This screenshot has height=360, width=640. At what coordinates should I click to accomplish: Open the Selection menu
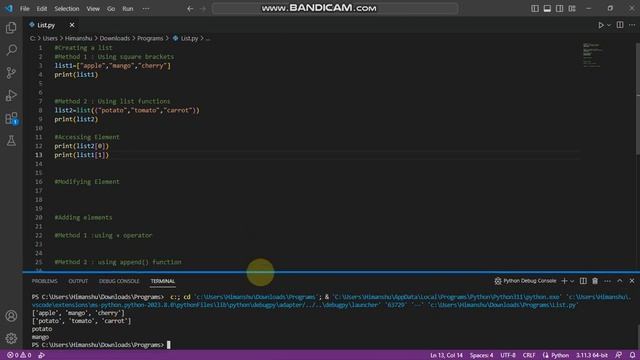67,9
